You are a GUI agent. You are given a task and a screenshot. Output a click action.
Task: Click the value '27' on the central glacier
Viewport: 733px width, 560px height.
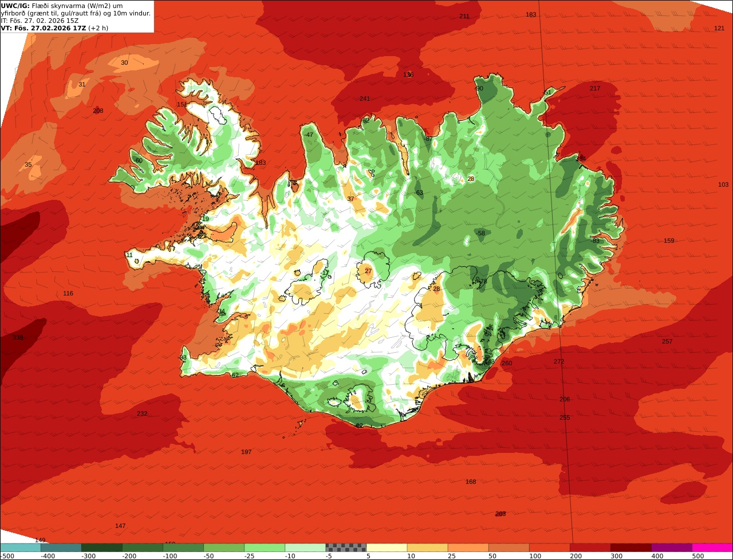tap(368, 271)
